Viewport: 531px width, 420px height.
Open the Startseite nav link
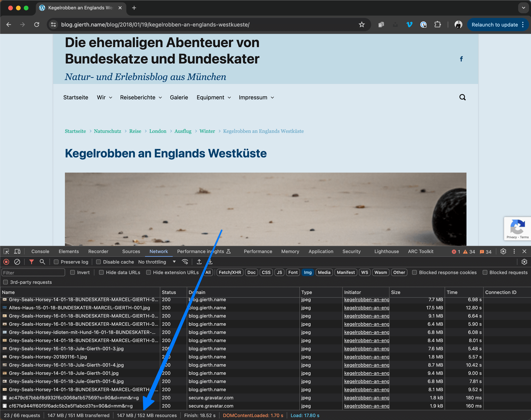pyautogui.click(x=76, y=98)
